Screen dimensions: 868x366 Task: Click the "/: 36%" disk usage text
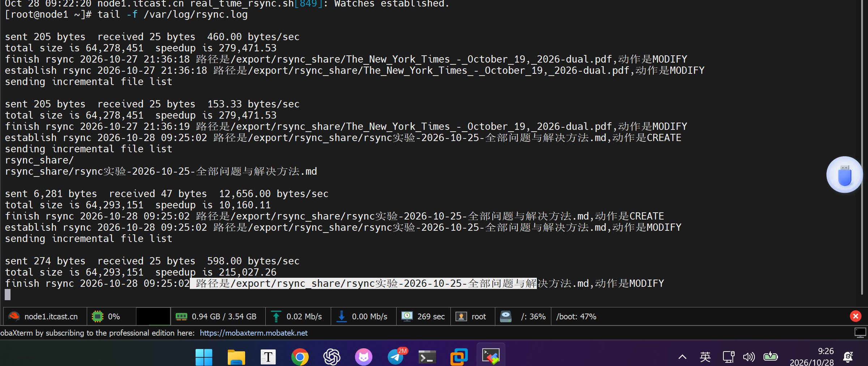(533, 316)
